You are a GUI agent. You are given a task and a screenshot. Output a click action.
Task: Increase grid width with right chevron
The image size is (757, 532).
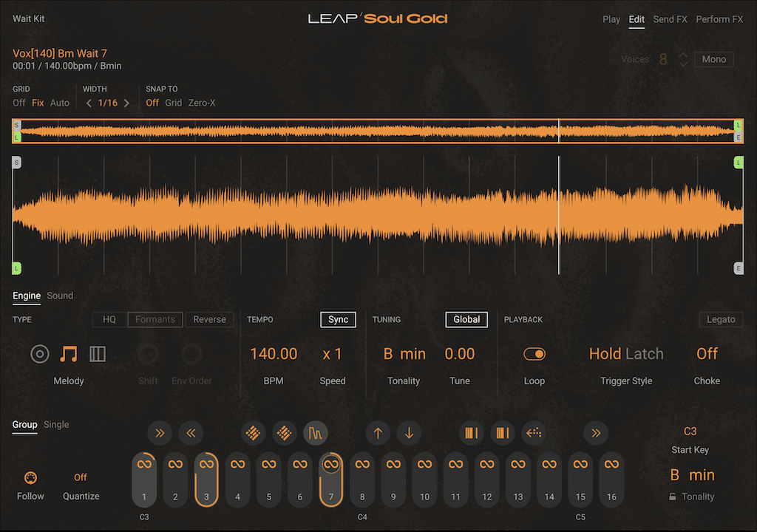tap(126, 103)
